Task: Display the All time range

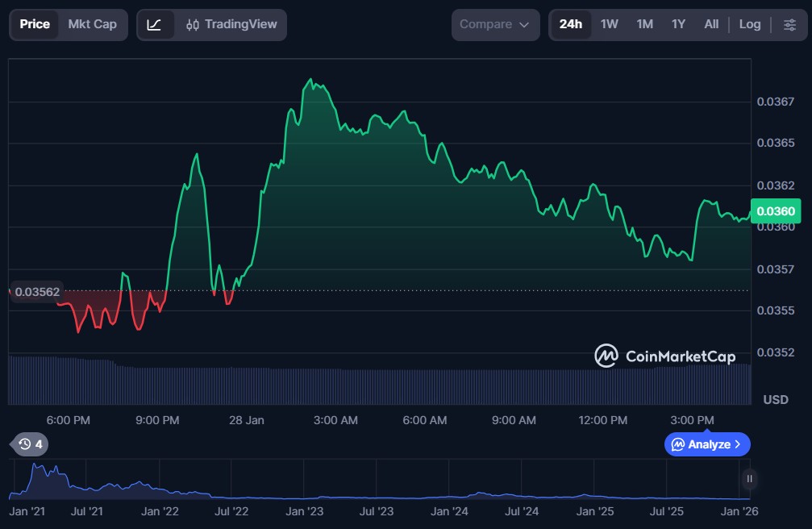Action: coord(710,24)
